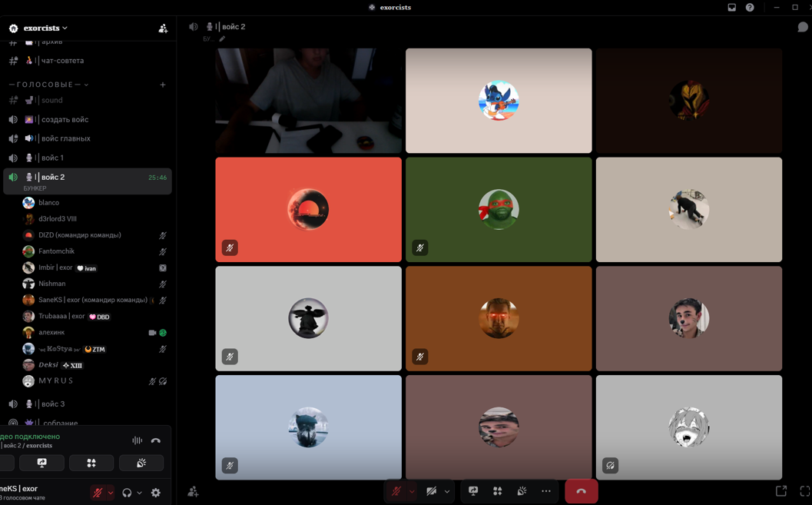
Task: Disconnect with the red hang-up button
Action: [581, 491]
